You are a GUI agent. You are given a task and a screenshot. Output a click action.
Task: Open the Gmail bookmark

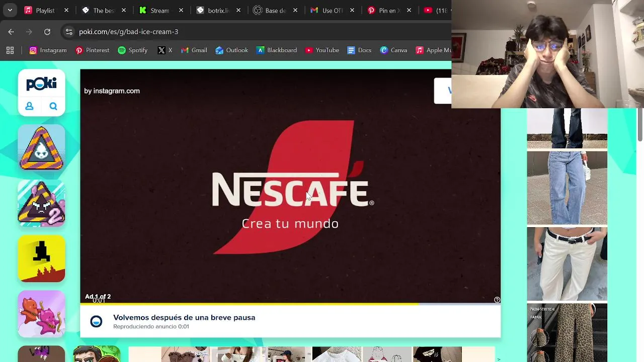(194, 50)
